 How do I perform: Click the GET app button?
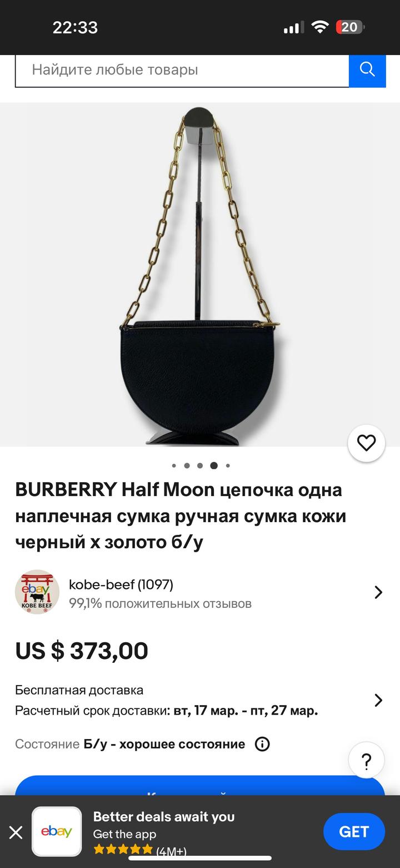(x=354, y=831)
